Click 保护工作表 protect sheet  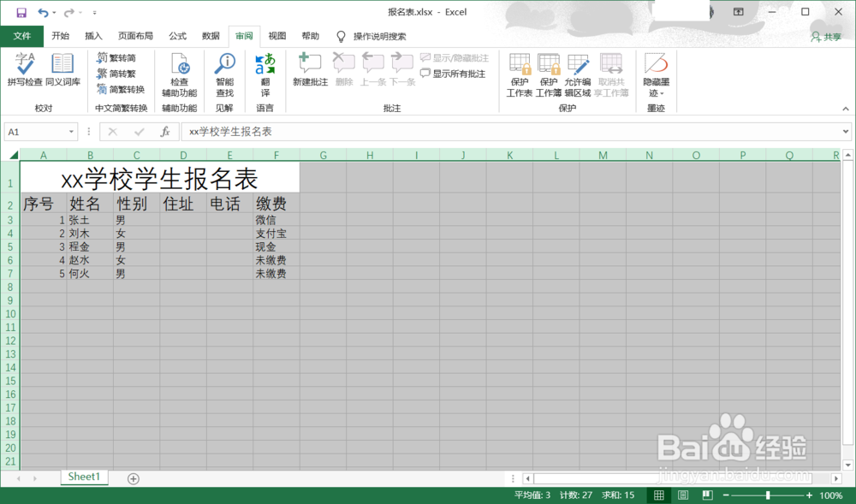coord(520,75)
